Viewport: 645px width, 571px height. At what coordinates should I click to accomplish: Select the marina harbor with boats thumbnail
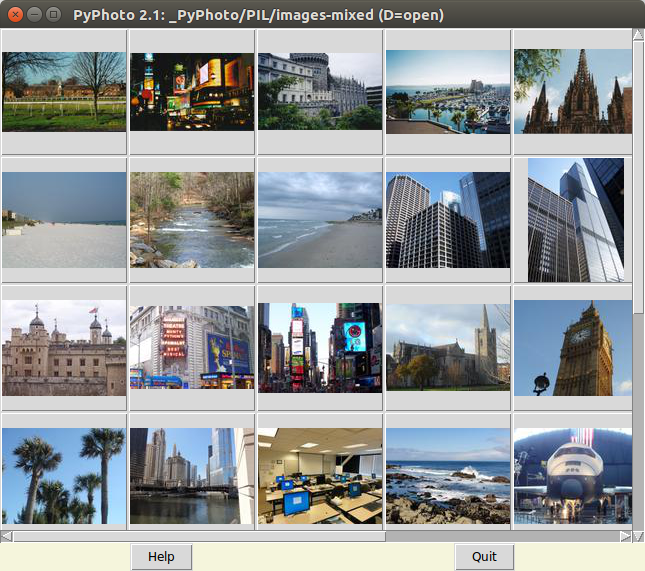click(x=448, y=92)
